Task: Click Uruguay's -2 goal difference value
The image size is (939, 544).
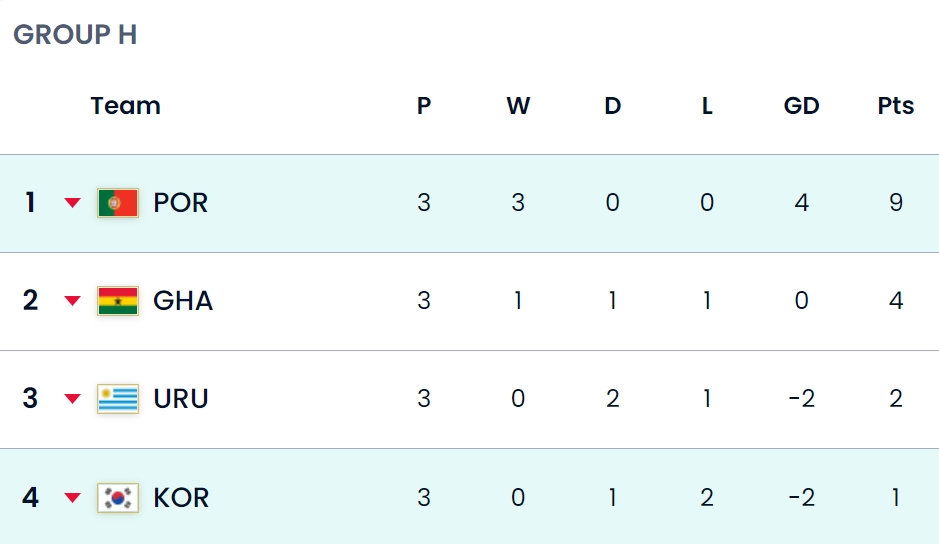Action: click(802, 399)
